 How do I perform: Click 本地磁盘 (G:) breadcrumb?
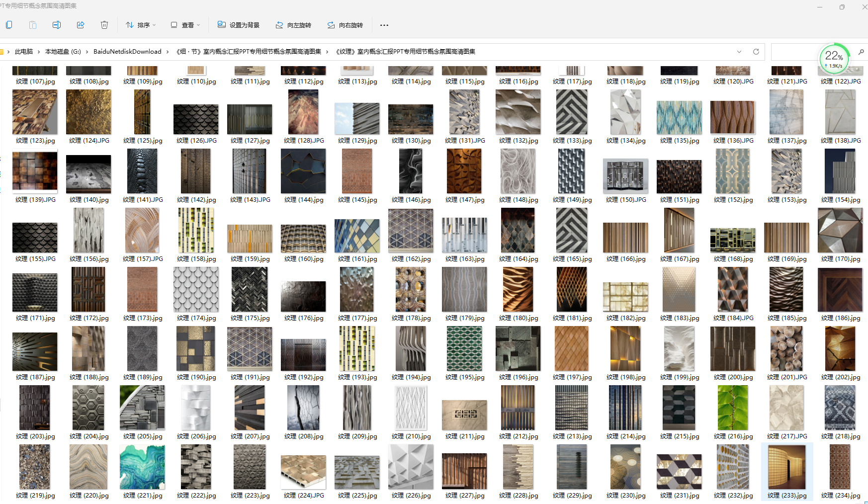click(63, 52)
